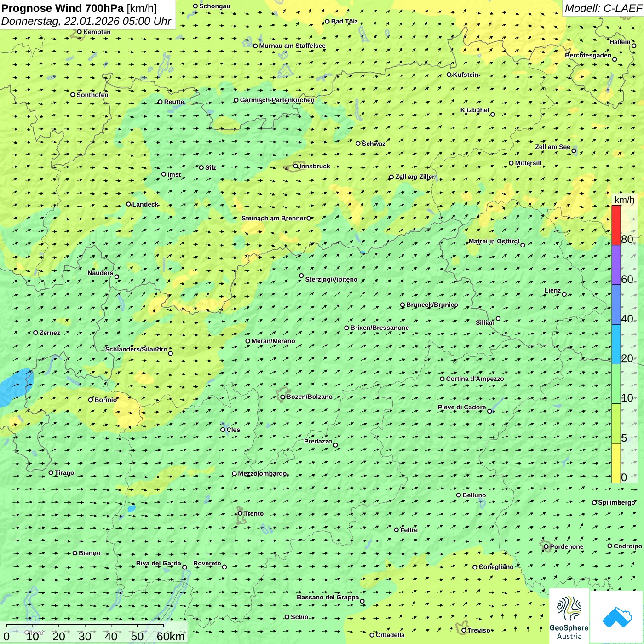Click the Cles town label
The width and height of the screenshot is (644, 644).
(x=233, y=430)
